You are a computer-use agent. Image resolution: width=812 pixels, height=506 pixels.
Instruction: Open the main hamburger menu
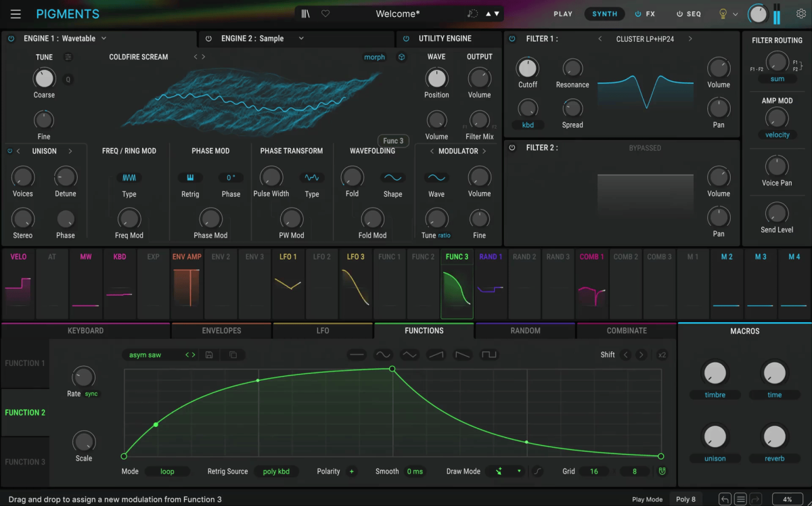(x=16, y=14)
